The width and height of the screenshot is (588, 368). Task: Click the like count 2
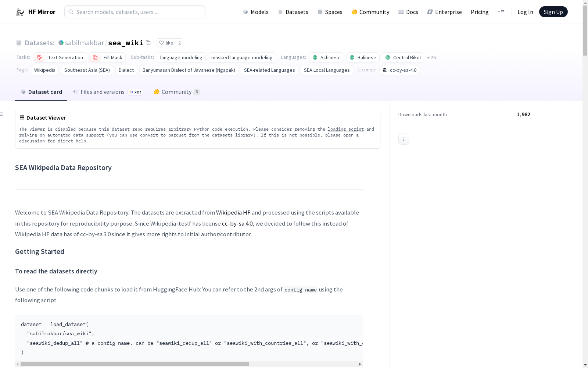point(179,43)
